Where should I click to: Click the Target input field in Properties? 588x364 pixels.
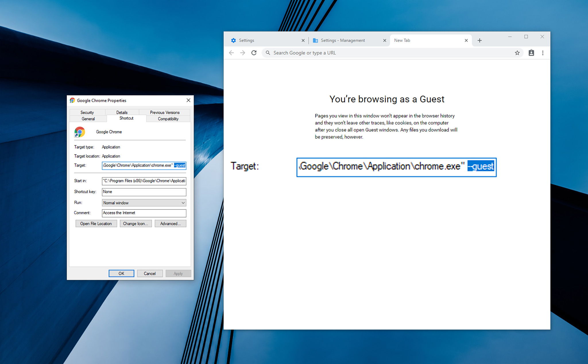144,165
